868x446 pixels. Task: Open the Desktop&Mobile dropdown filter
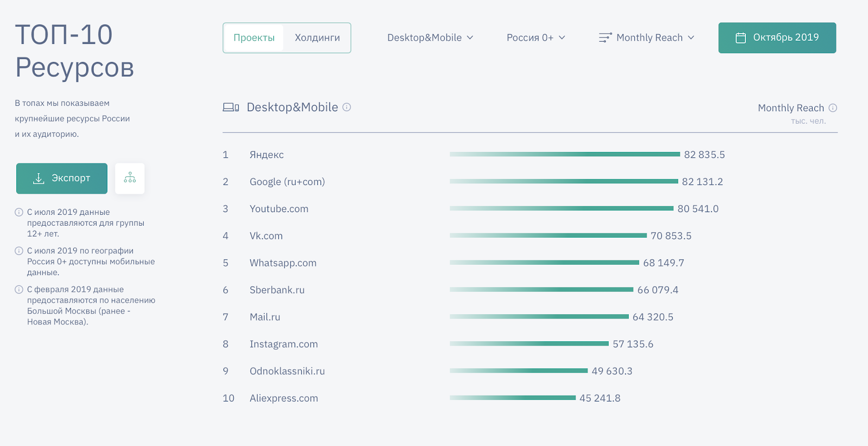[430, 38]
